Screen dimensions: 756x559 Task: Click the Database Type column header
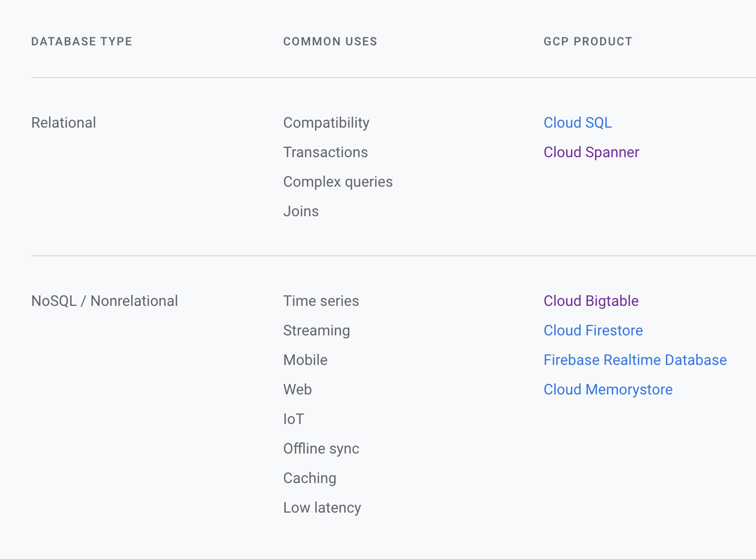pos(82,42)
